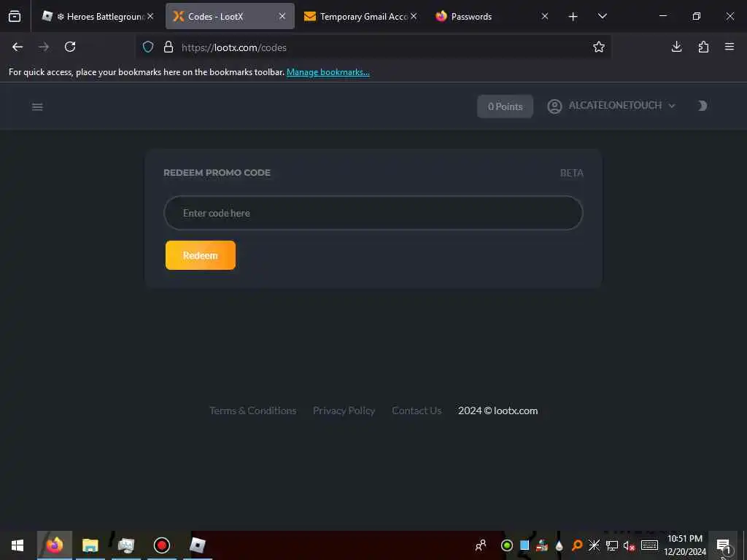Screen dimensions: 747x560
Task: Open the tracking protection shield panel
Action: [x=148, y=47]
